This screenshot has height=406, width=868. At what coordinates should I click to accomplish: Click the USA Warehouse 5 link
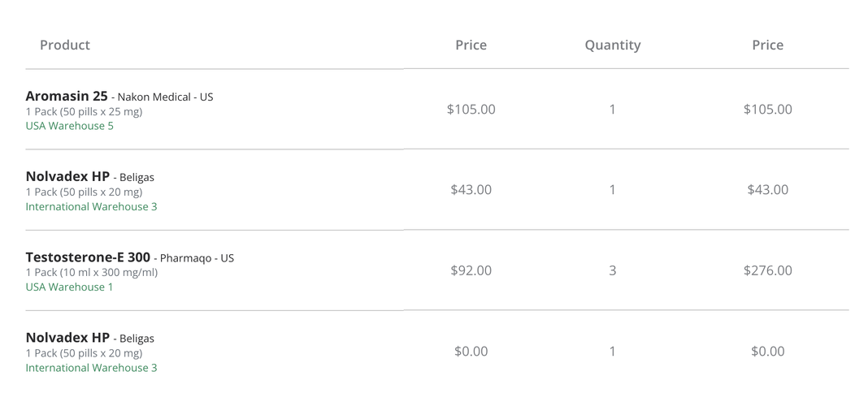(69, 126)
